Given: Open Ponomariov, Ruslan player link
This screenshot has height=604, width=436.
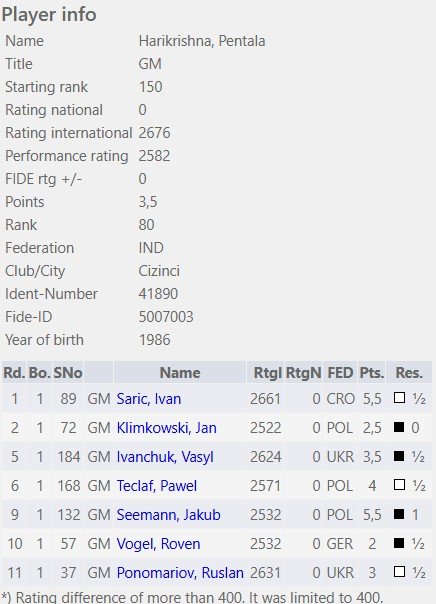Looking at the screenshot, I should pos(180,573).
